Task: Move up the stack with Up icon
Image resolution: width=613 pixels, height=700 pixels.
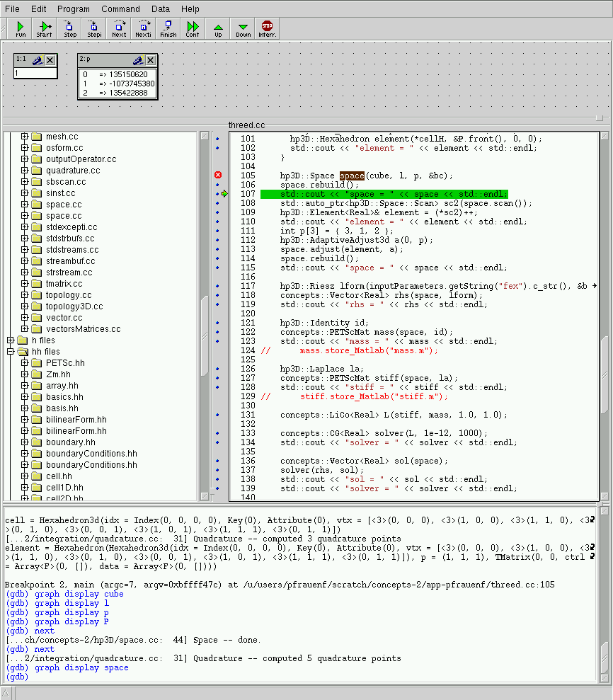Action: [218, 28]
